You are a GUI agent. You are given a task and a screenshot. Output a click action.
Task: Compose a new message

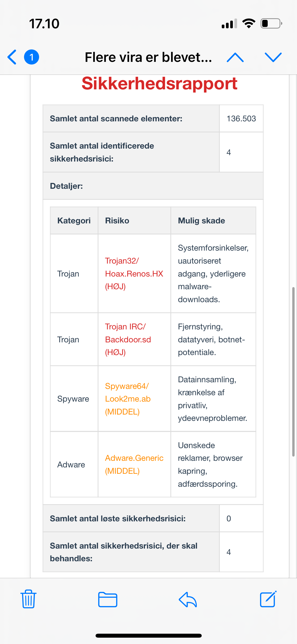[x=268, y=599]
